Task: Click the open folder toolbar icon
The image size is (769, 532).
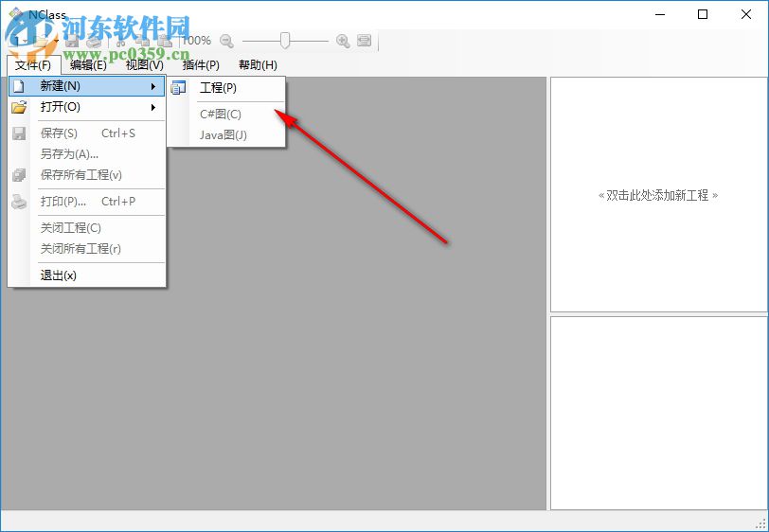Action: pyautogui.click(x=42, y=42)
